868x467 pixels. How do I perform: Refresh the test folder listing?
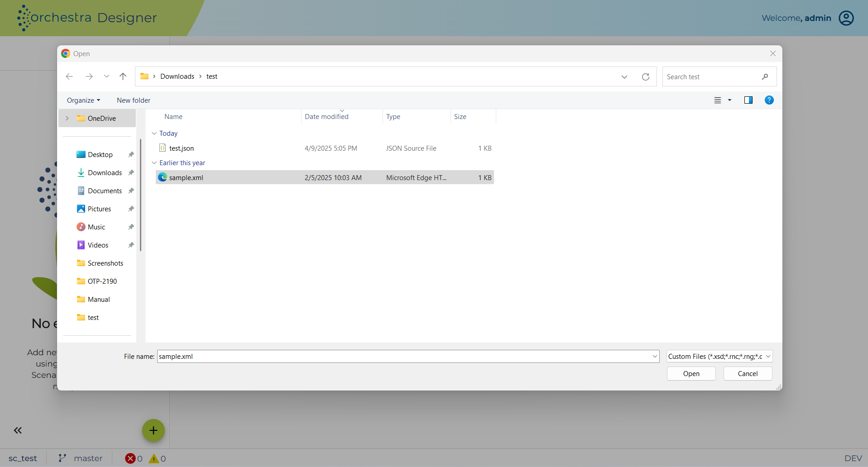(646, 77)
